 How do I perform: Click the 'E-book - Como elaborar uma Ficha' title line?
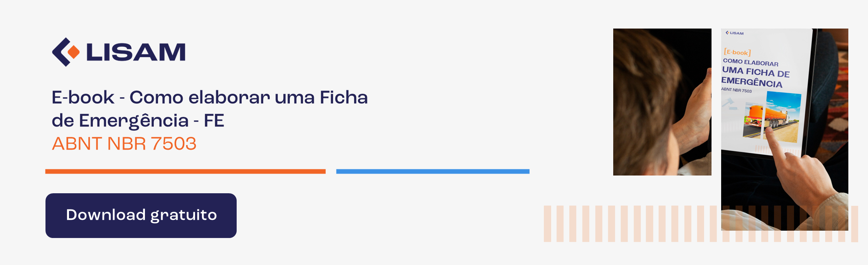click(x=210, y=97)
